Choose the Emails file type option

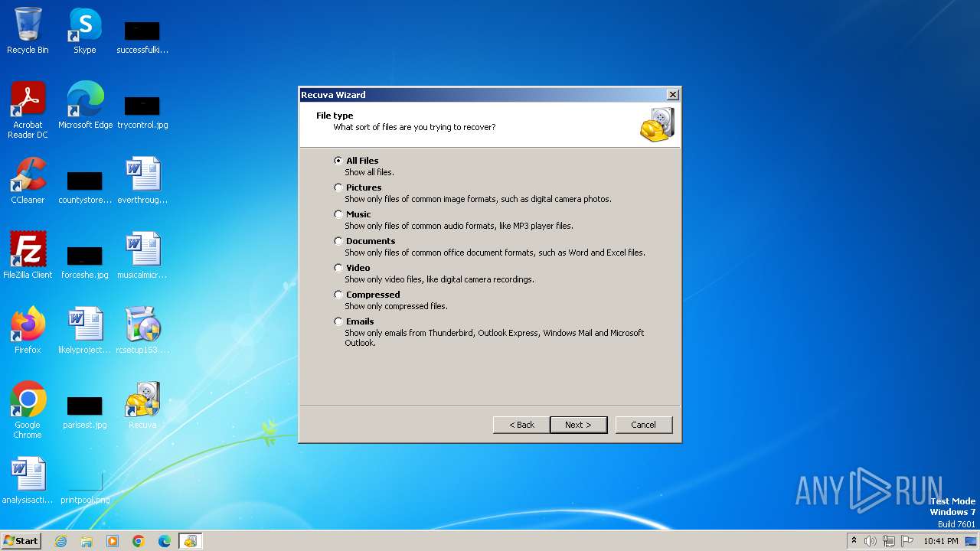click(x=338, y=321)
